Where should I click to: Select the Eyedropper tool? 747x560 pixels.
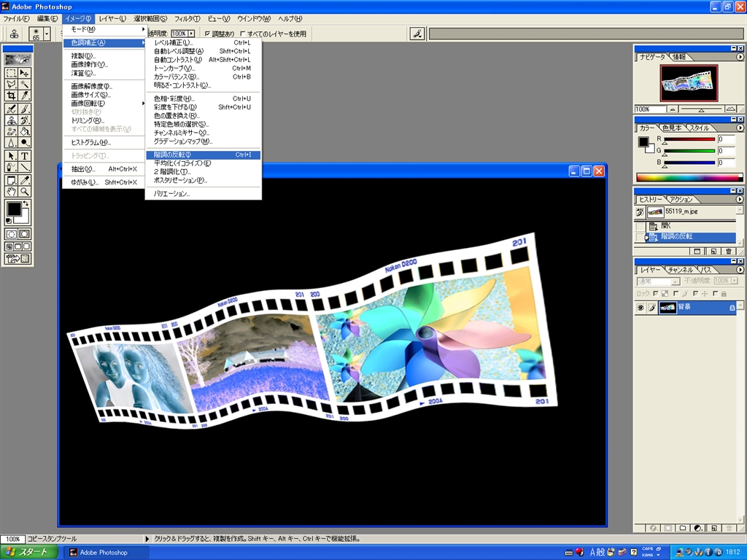[24, 180]
